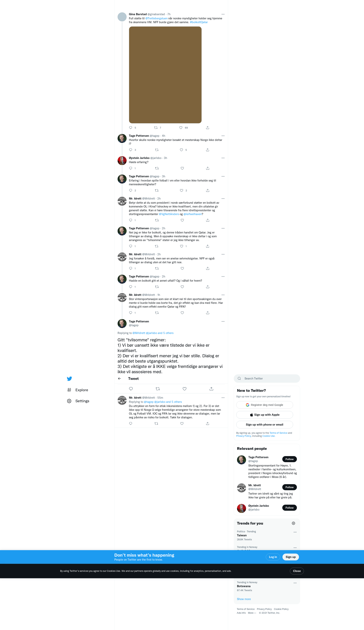Share the main Tage Pettersen tweet
Viewport: 364px width, 630px height.
point(211,389)
